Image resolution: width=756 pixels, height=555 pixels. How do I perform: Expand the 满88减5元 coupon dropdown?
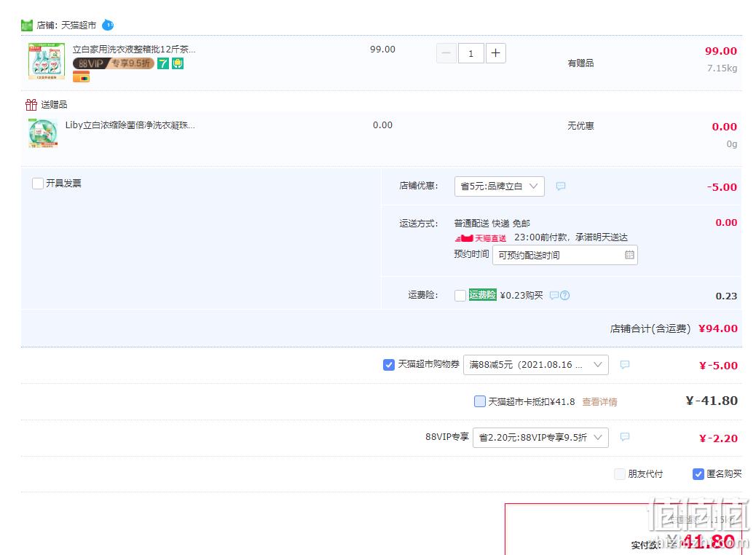535,364
